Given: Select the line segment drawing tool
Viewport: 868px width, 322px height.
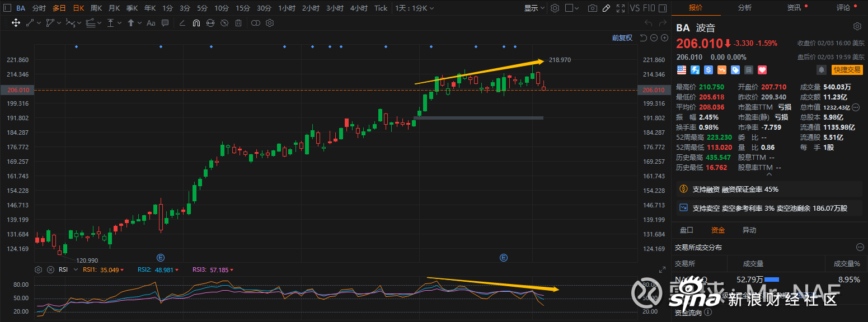Looking at the screenshot, I should [30, 23].
